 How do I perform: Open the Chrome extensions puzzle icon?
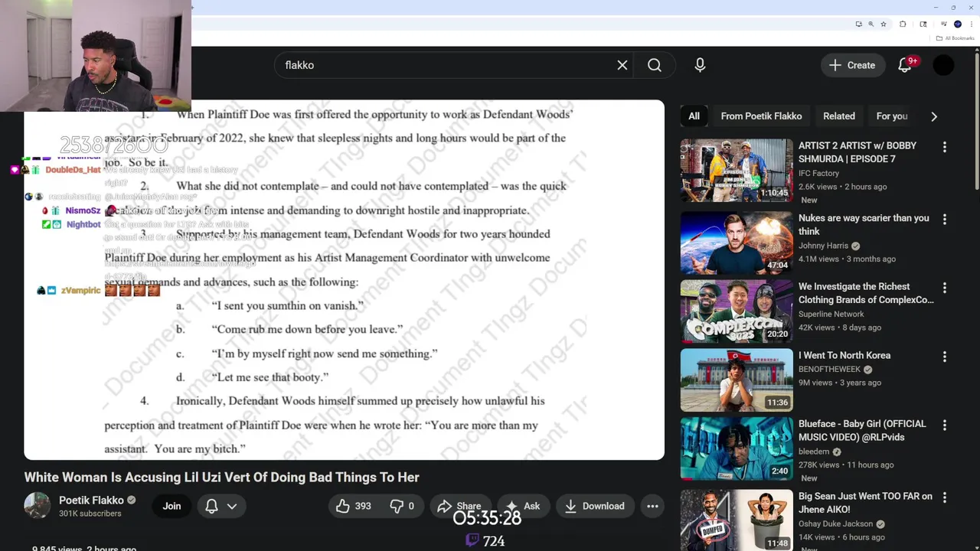point(903,24)
